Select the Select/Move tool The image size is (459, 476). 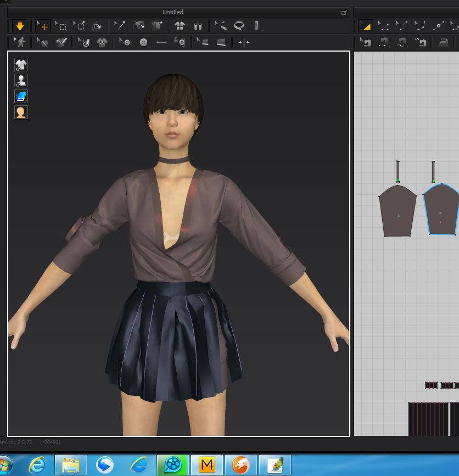[42, 26]
